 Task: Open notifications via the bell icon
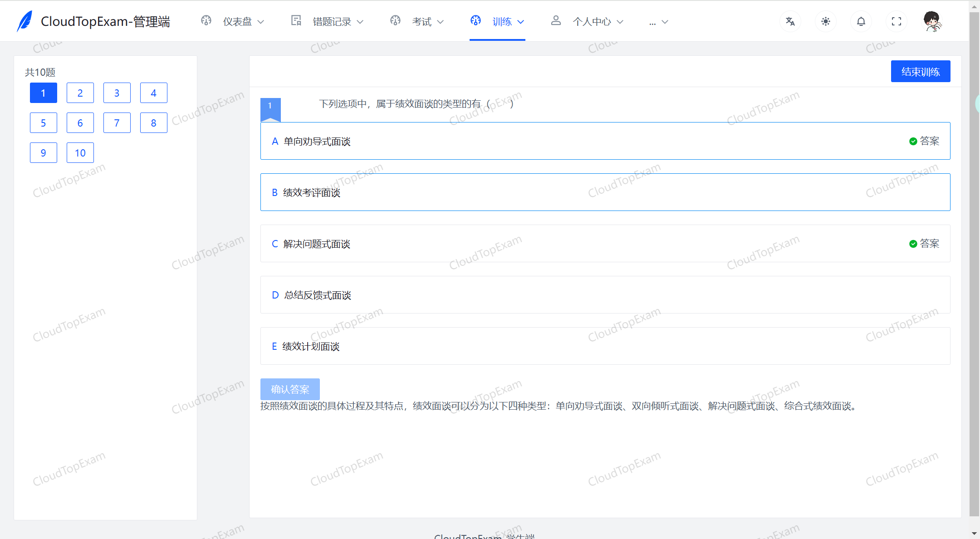coord(861,21)
